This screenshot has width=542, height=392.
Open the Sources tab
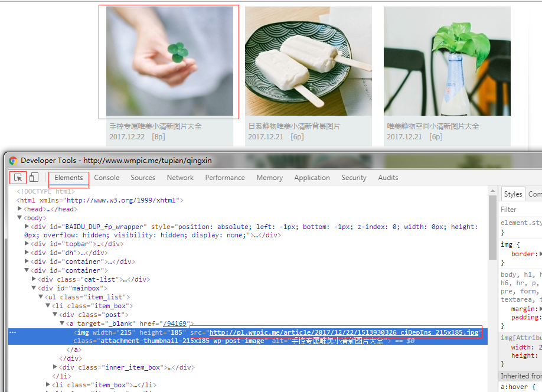[143, 178]
